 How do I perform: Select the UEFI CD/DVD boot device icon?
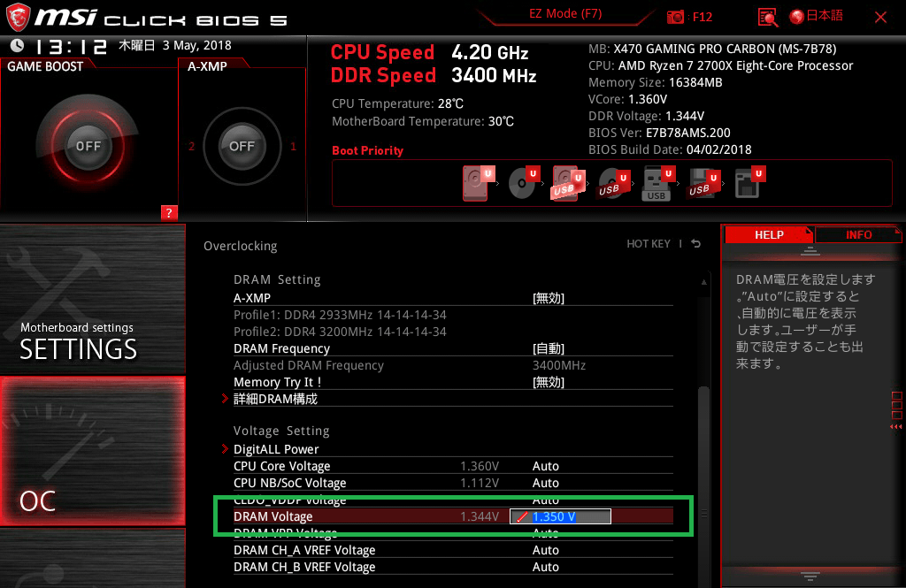[524, 182]
